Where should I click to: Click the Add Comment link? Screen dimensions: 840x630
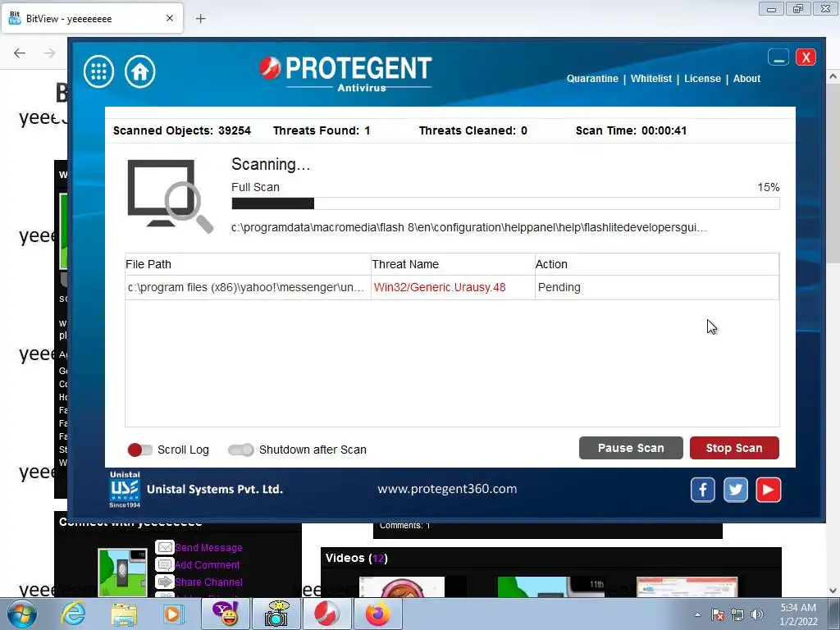coord(208,564)
